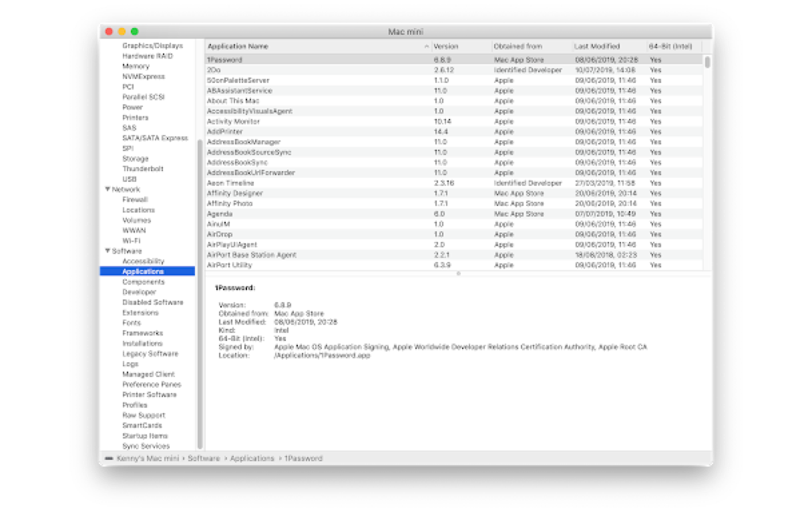Select the Activity Monitor row

point(453,122)
